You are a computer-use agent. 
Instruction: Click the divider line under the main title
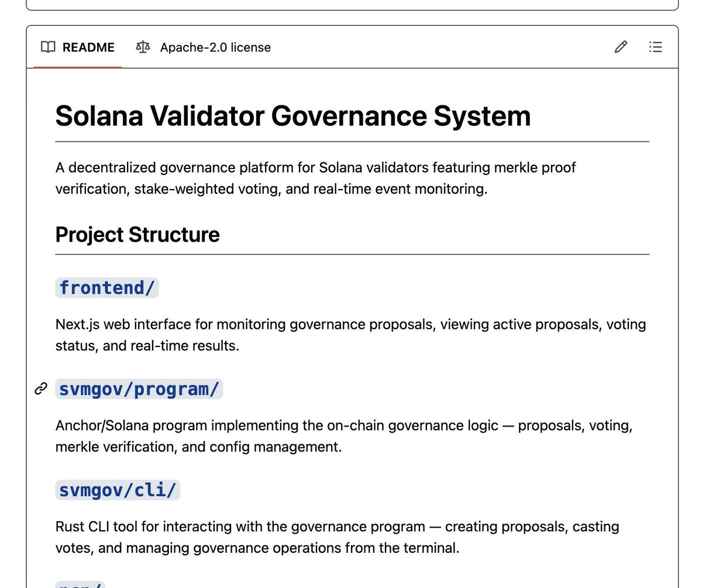coord(352,142)
